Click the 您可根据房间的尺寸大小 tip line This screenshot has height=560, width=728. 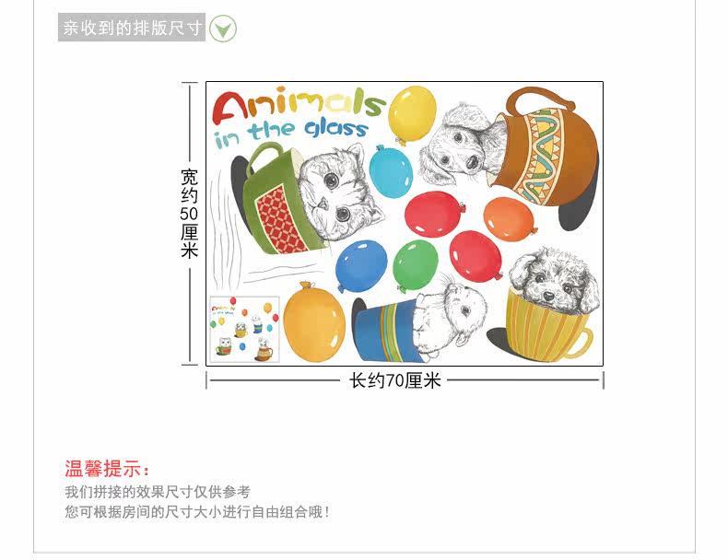(x=197, y=512)
